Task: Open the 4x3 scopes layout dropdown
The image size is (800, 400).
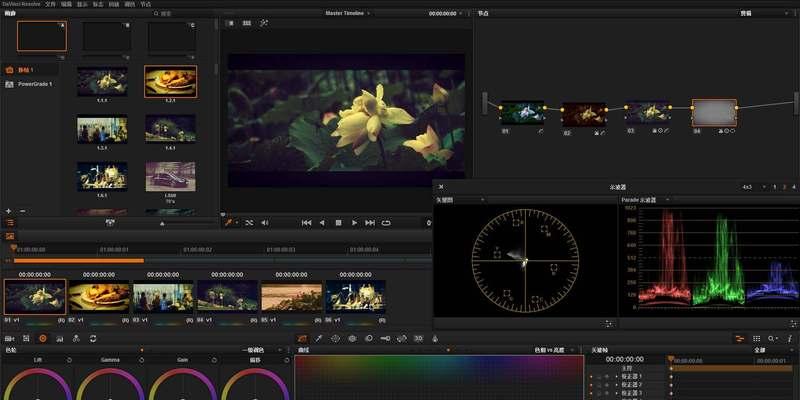Action: pyautogui.click(x=753, y=187)
